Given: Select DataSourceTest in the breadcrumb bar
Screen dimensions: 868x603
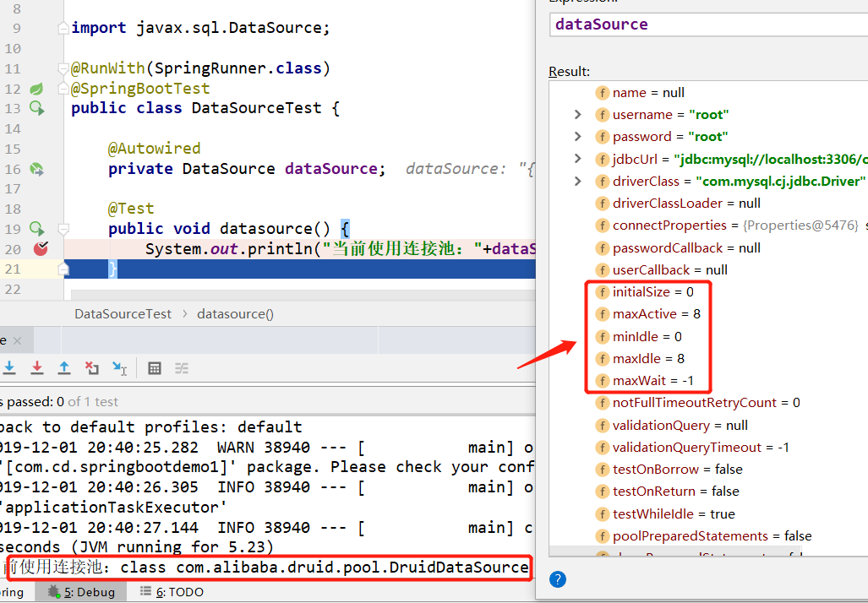Looking at the screenshot, I should click(123, 314).
